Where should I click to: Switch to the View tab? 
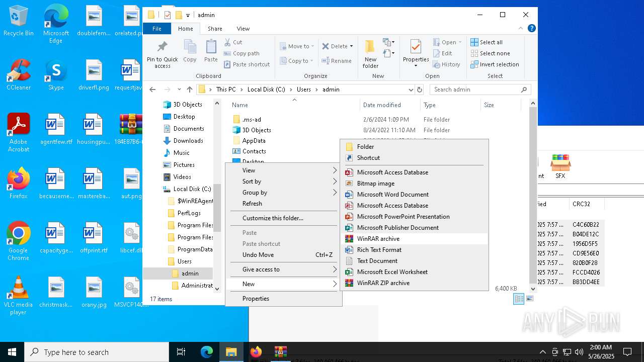click(243, 29)
